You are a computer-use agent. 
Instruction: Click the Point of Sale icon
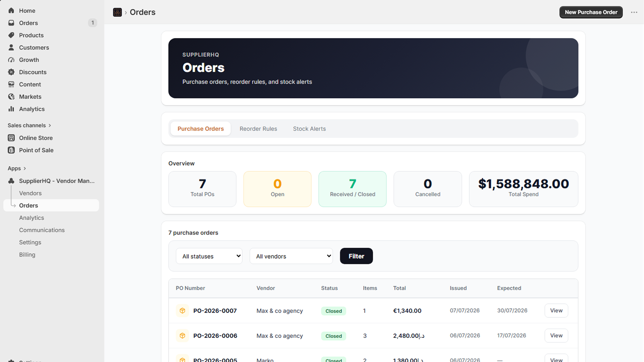pyautogui.click(x=11, y=150)
